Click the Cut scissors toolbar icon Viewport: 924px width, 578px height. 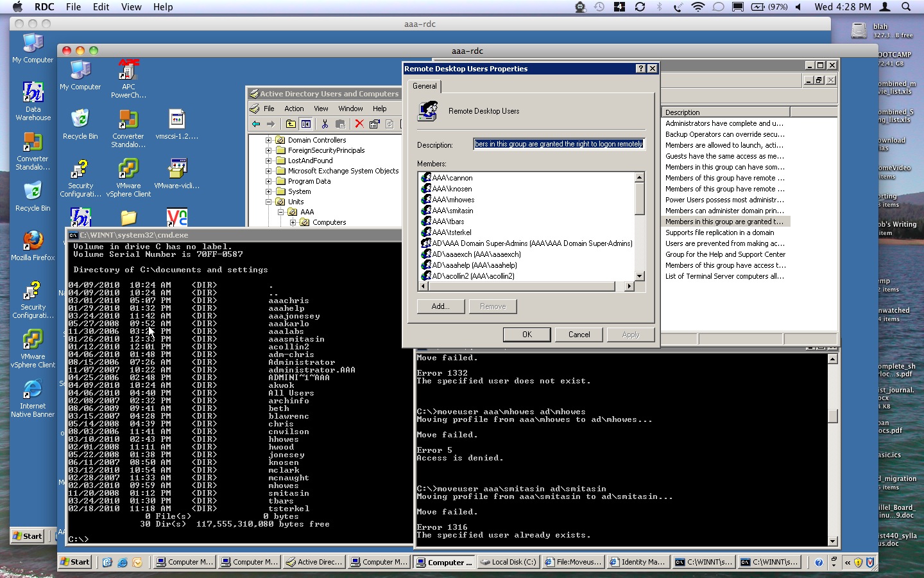tap(325, 124)
